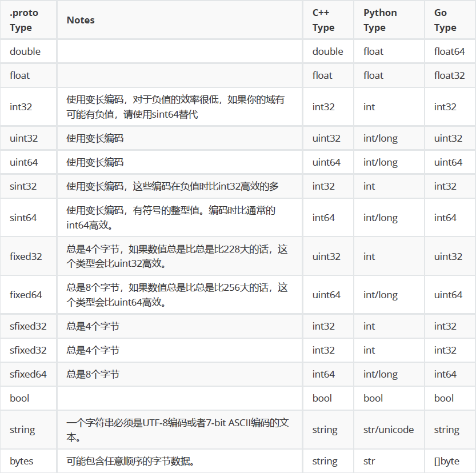Click the "fixed32" proto type cell
The height and width of the screenshot is (473, 476).
pos(26,256)
